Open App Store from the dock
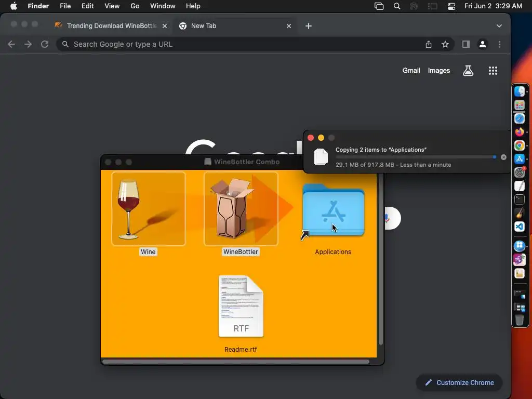This screenshot has width=532, height=399. tap(520, 159)
